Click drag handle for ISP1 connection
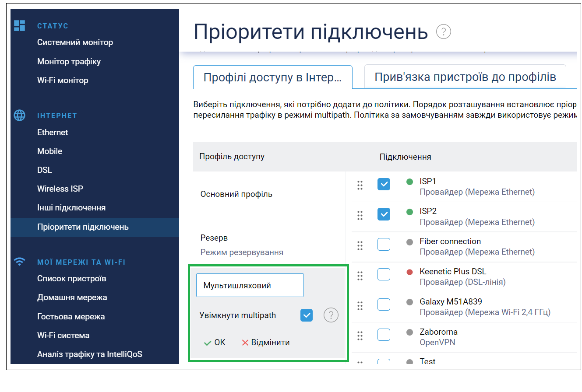This screenshot has height=392, width=582. [360, 185]
